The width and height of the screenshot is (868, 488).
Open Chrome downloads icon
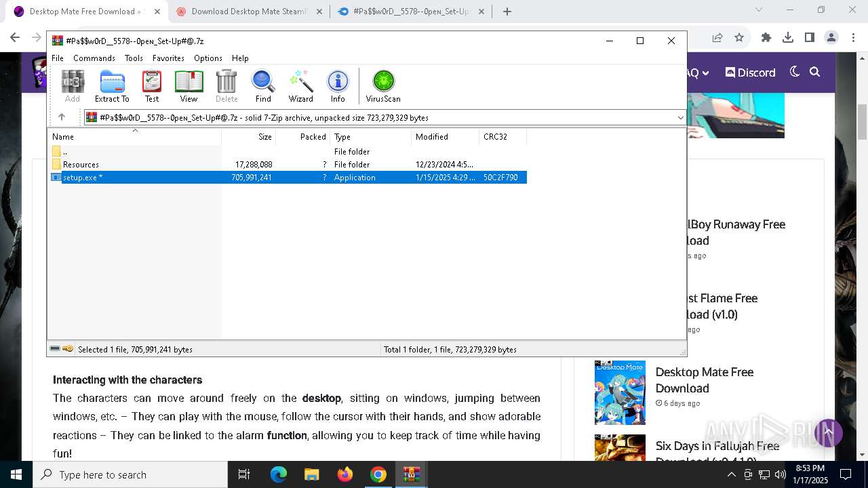click(788, 38)
